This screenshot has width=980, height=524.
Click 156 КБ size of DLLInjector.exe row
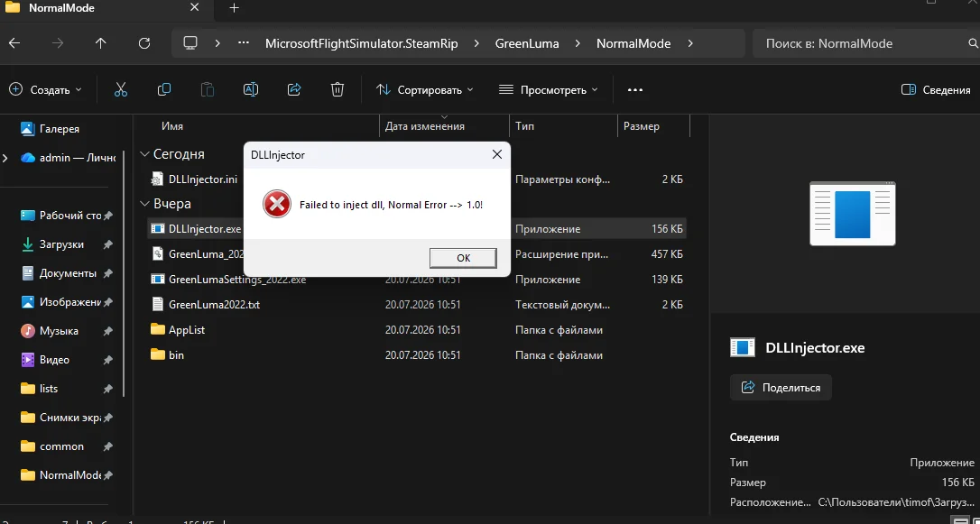click(667, 228)
